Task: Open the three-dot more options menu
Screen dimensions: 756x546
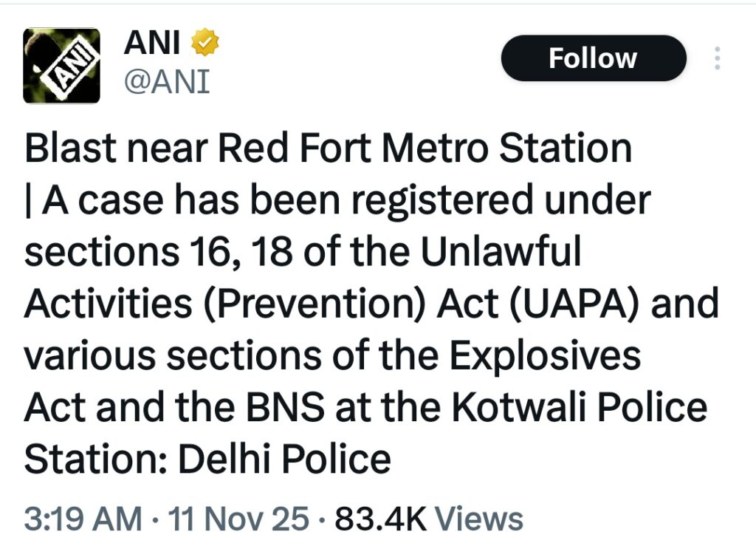Action: click(717, 58)
